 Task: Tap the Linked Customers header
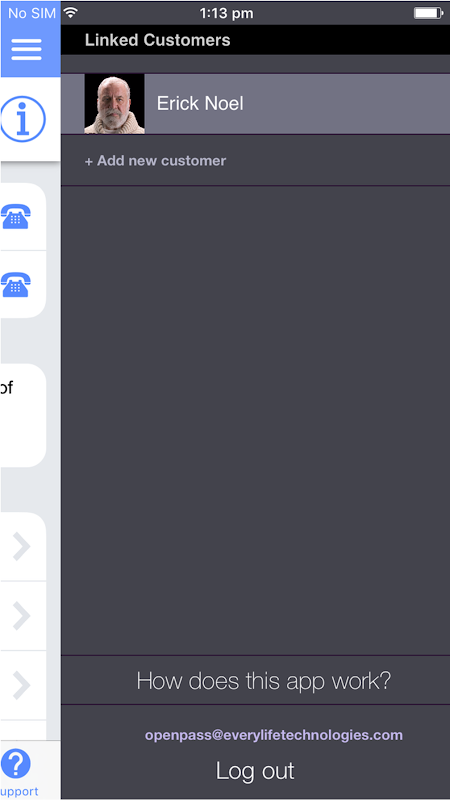(x=157, y=40)
